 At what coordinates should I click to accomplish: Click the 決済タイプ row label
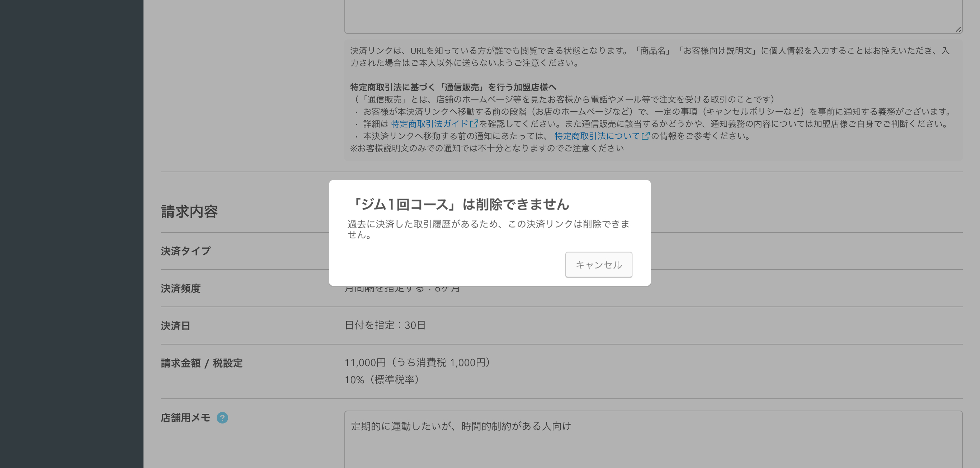point(185,251)
